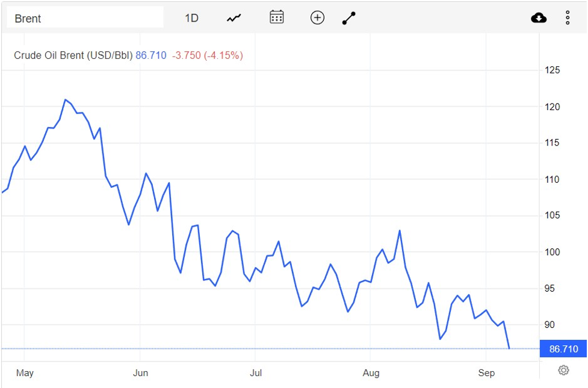Open the line chart type picker
This screenshot has width=588, height=388.
click(234, 18)
